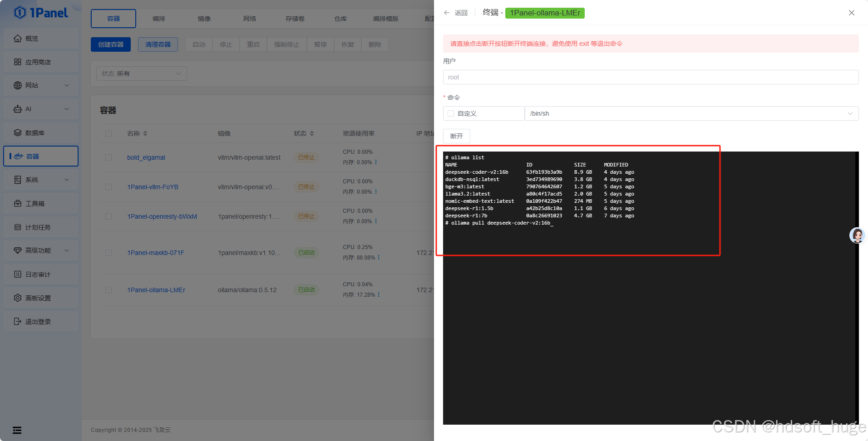Viewport: 868px width, 441px height.
Task: Switch to the 编排模版 tab
Action: [386, 19]
